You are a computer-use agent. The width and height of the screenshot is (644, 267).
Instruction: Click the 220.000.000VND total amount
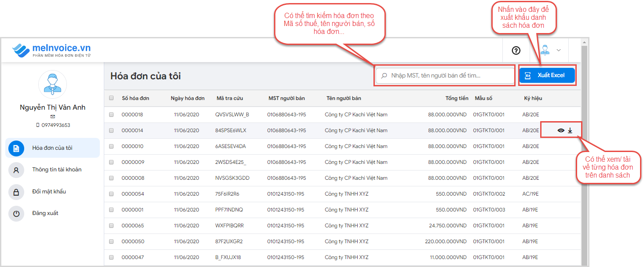(x=446, y=241)
